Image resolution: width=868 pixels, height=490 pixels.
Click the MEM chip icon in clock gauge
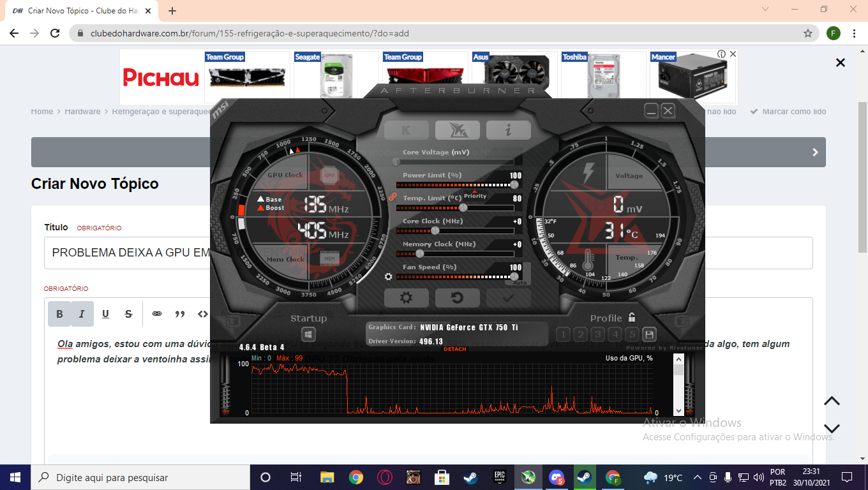click(x=329, y=258)
